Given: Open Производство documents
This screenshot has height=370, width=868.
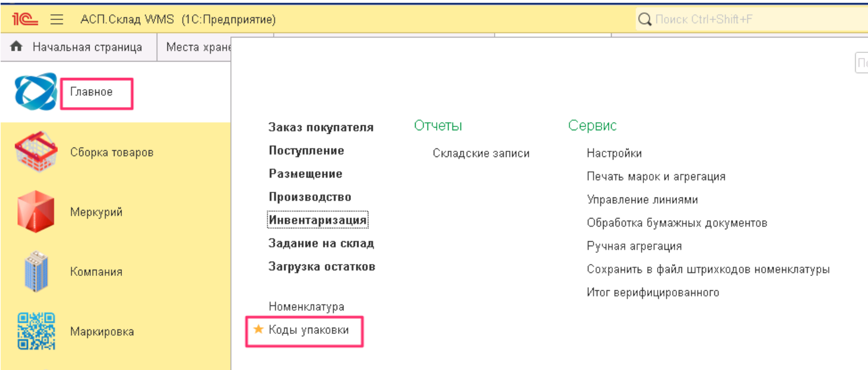Looking at the screenshot, I should [x=310, y=197].
